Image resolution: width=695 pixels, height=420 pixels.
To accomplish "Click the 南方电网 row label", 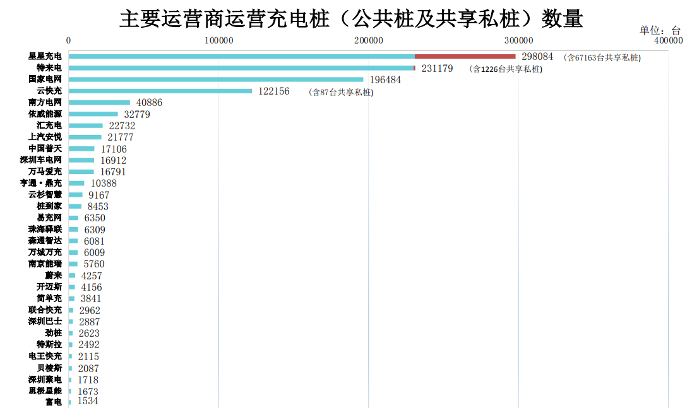I will [45, 102].
